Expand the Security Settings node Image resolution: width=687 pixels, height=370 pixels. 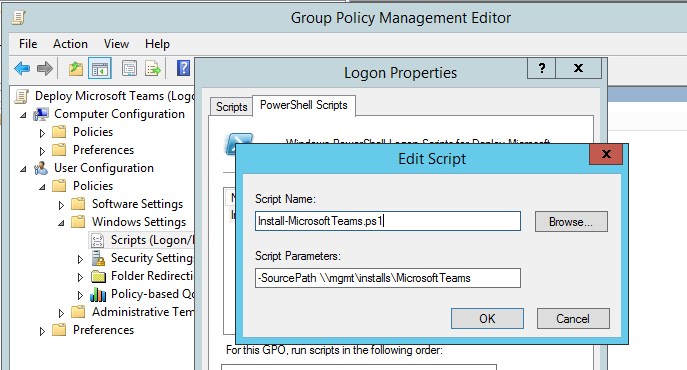click(x=80, y=259)
